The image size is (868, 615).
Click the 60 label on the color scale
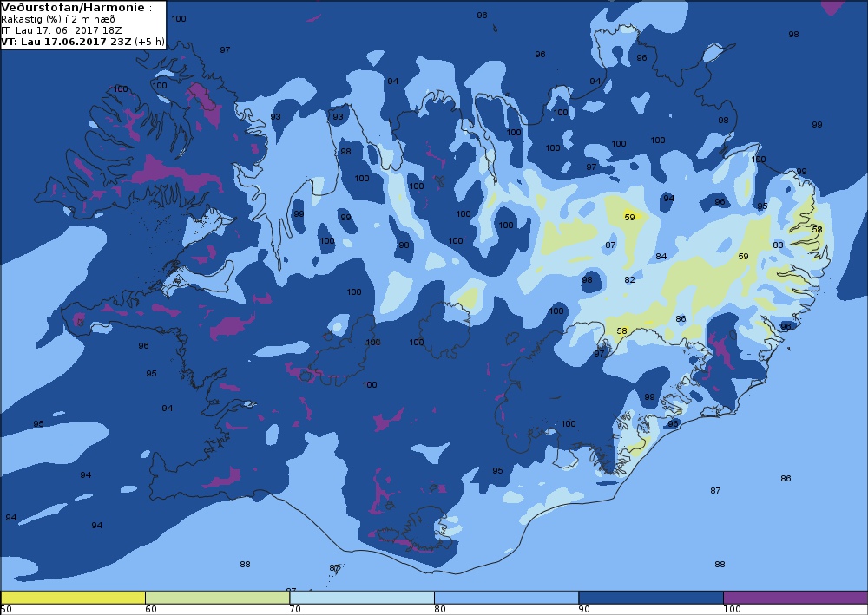click(150, 610)
